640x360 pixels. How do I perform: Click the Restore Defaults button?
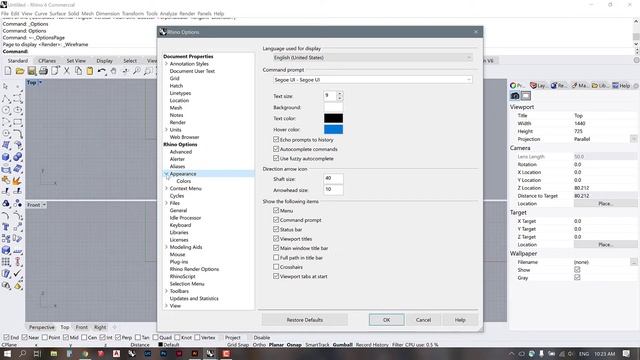304,320
